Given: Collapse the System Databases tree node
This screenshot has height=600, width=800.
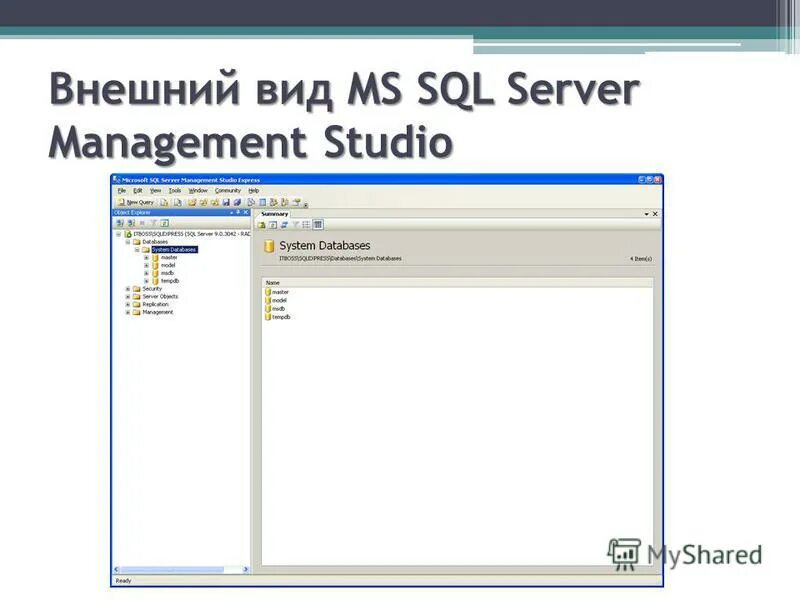Looking at the screenshot, I should (x=137, y=250).
